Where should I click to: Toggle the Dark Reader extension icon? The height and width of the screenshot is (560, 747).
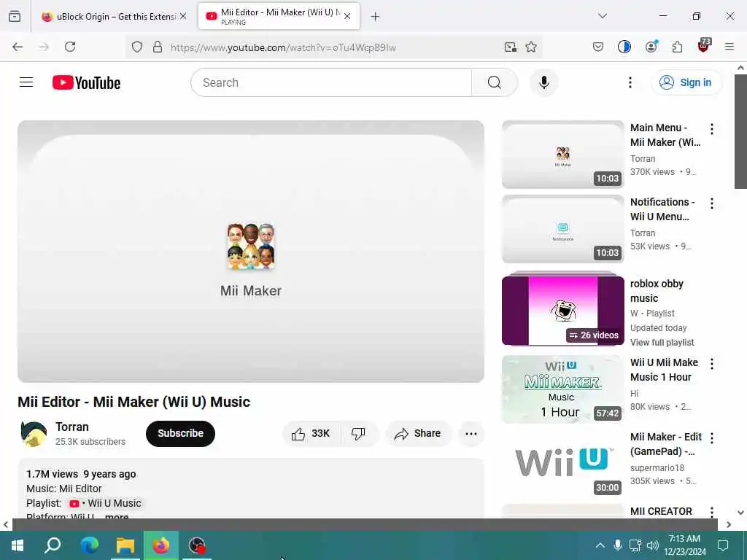624,47
